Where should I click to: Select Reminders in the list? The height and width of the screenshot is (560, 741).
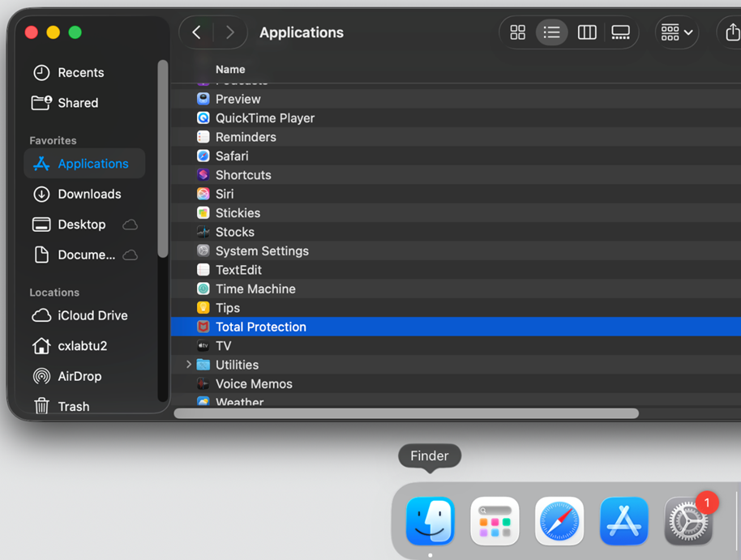tap(456, 137)
